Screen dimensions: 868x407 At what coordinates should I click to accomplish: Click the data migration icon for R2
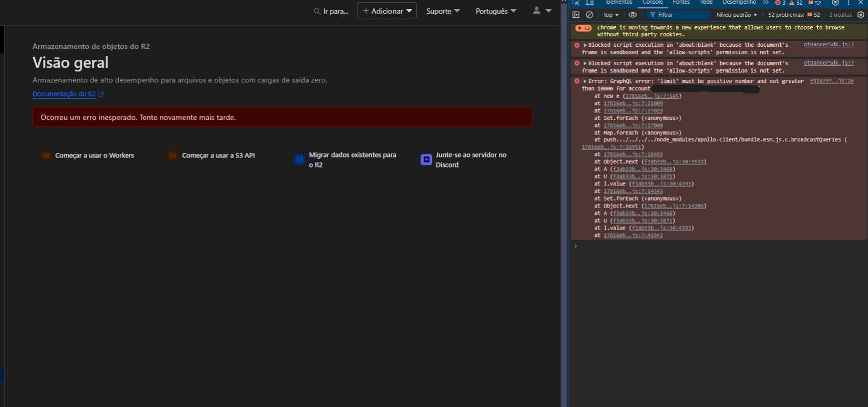click(x=299, y=160)
